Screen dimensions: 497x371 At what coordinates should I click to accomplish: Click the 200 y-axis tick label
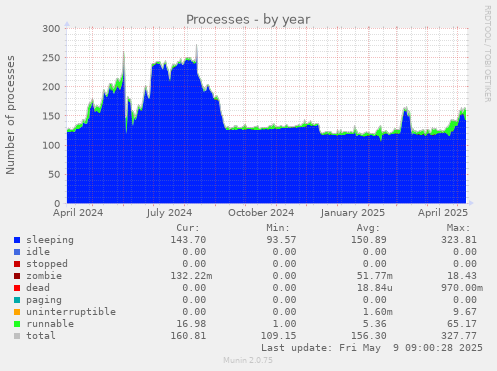(51, 87)
